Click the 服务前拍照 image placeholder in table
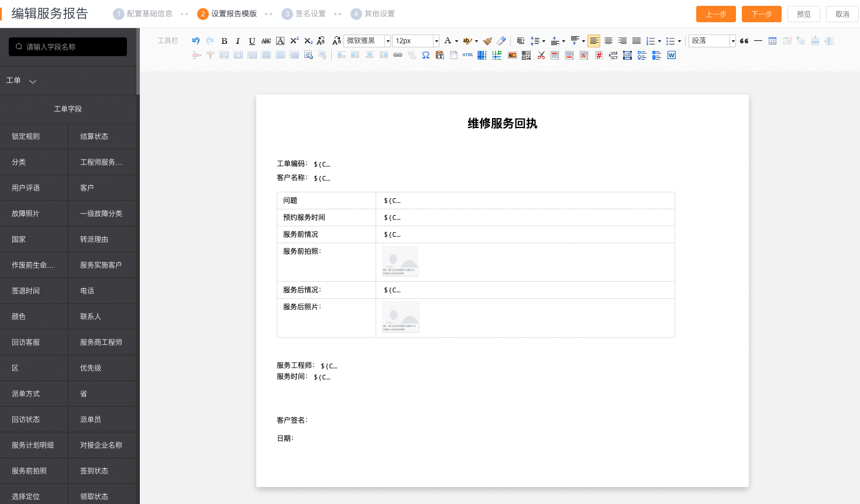The width and height of the screenshot is (860, 504). 400,261
